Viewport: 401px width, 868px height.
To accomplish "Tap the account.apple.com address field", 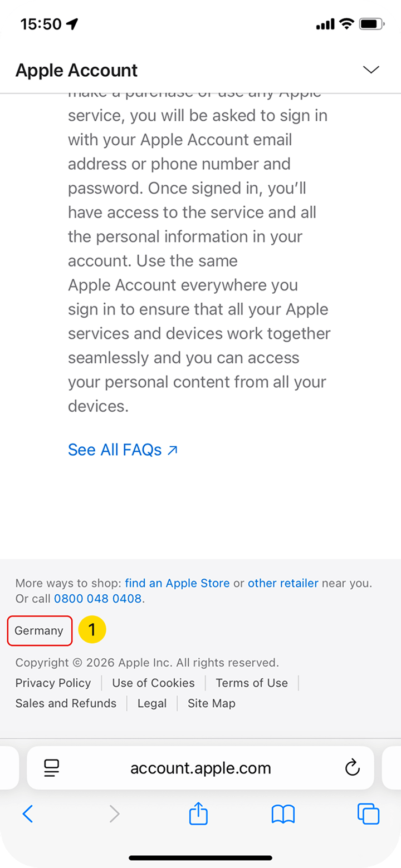I will [200, 768].
